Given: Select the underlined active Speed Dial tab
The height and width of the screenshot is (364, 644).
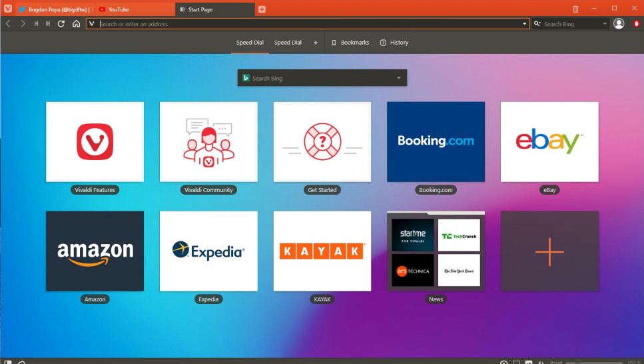Looking at the screenshot, I should click(250, 43).
